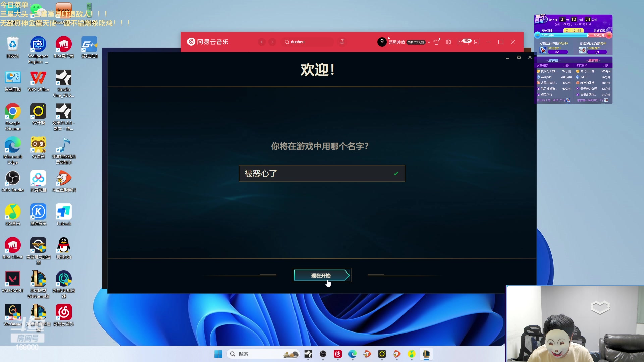
Task: Launch OBS Studio from desktop
Action: 13,181
